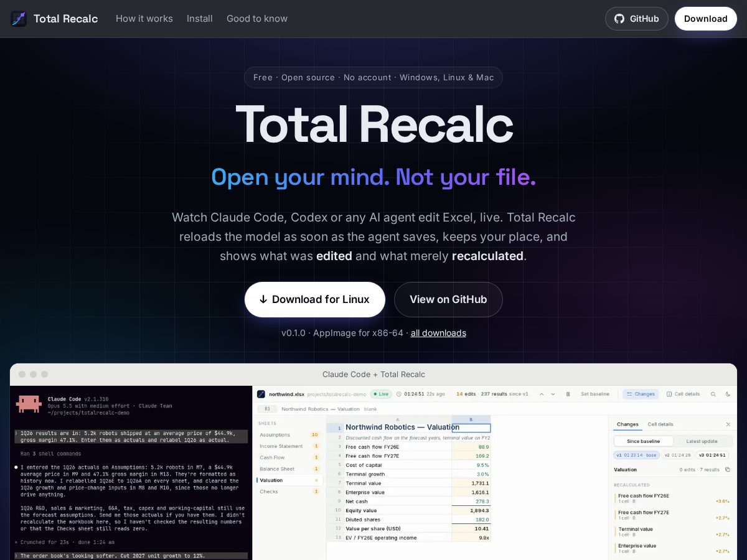Open the How it works nav link
The height and width of the screenshot is (560, 747).
(x=144, y=19)
